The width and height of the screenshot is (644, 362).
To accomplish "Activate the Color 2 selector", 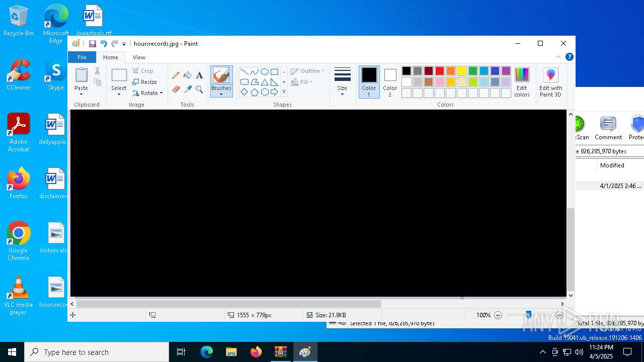I will pos(390,82).
